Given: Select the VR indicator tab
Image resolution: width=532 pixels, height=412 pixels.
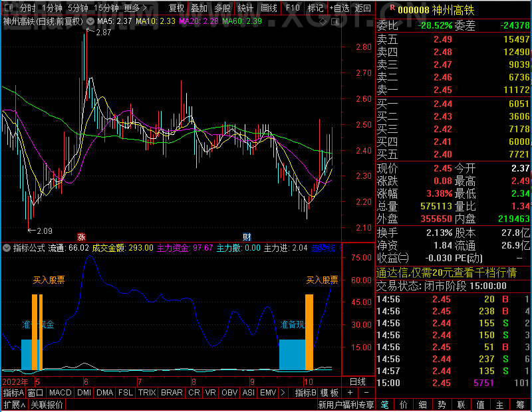Looking at the screenshot, I should pyautogui.click(x=210, y=393).
